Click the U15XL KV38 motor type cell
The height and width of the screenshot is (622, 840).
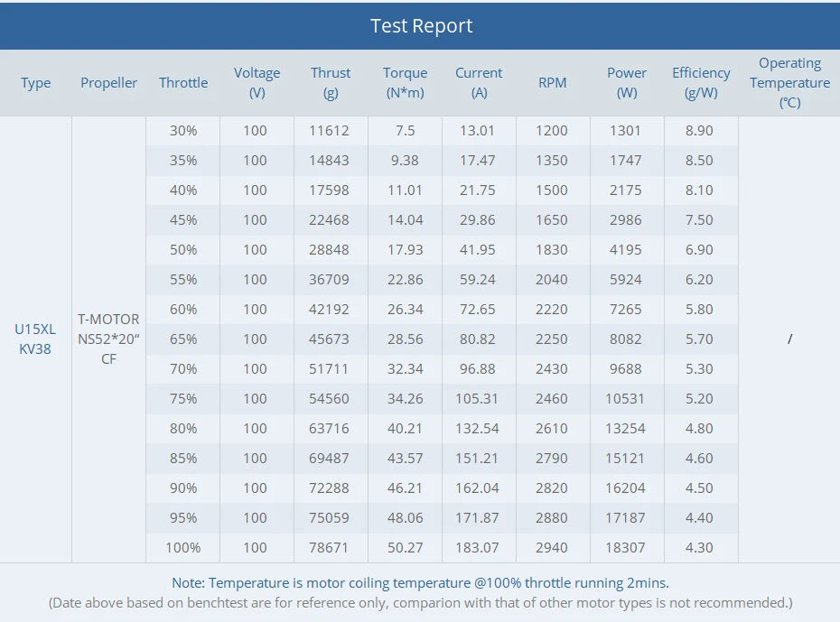[35, 339]
